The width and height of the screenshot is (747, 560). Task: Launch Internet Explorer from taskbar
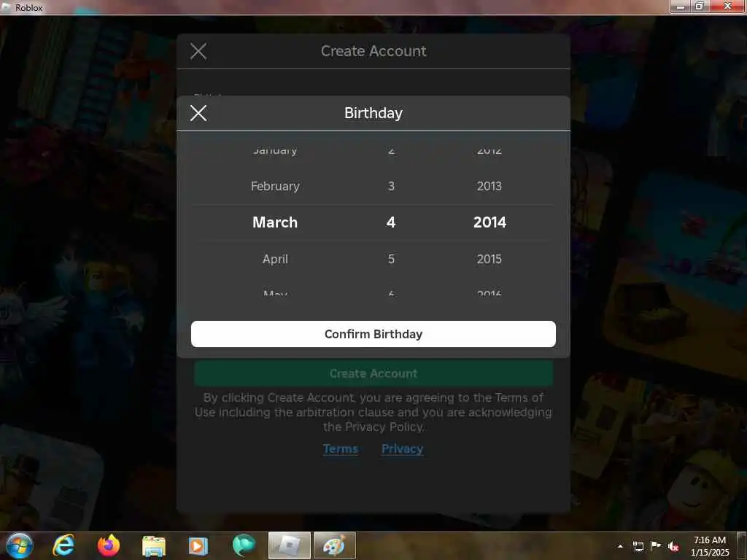coord(63,546)
